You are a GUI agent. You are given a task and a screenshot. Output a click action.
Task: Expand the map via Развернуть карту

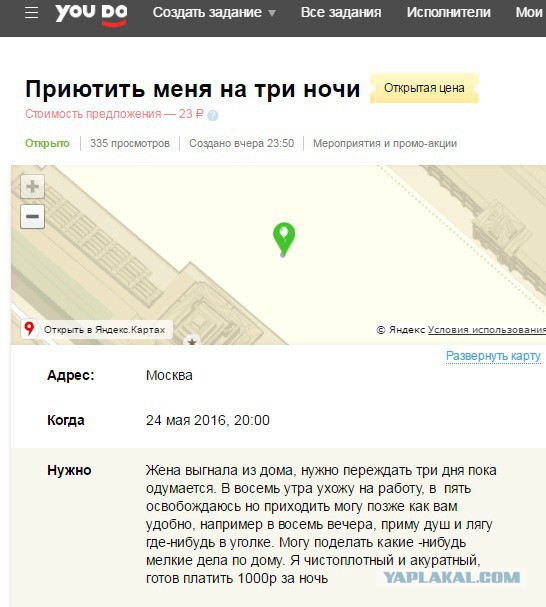click(x=493, y=356)
